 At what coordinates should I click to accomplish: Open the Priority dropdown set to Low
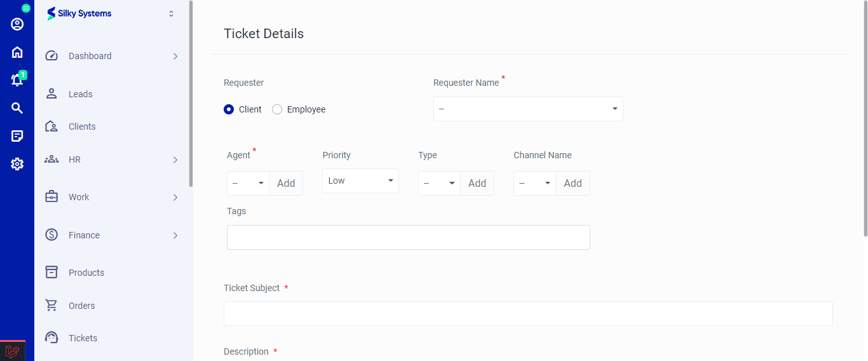(360, 180)
